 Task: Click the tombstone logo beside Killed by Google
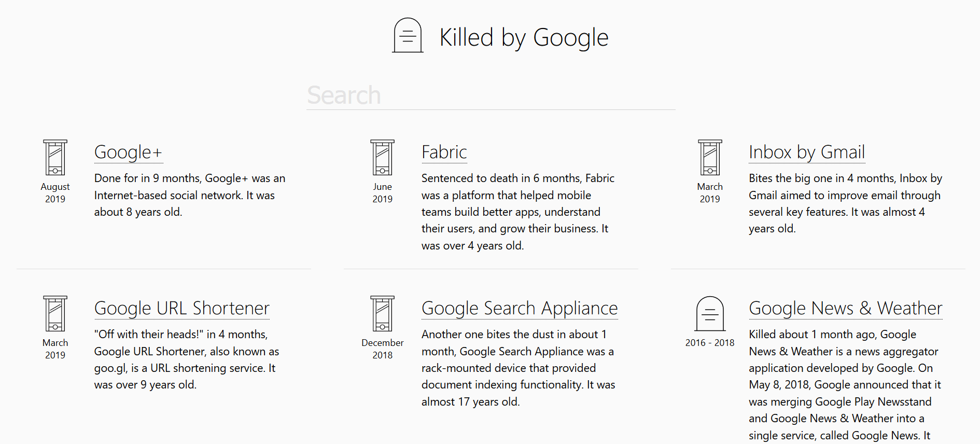point(408,35)
